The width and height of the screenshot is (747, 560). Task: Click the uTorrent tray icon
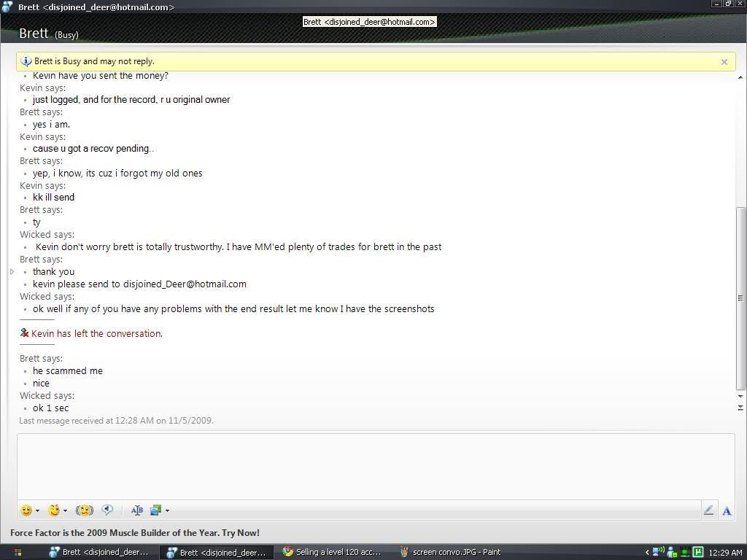698,553
